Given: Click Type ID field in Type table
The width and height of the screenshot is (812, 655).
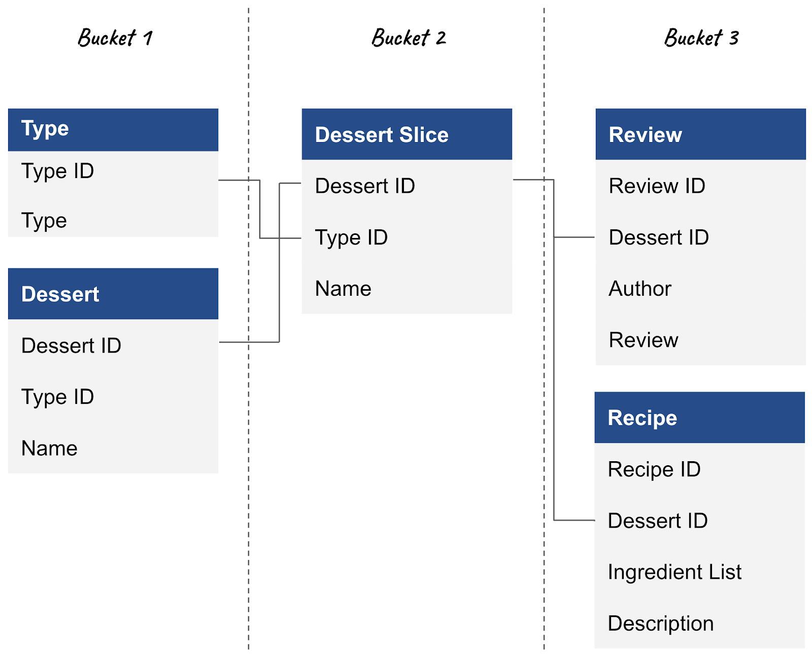Looking at the screenshot, I should coord(58,171).
